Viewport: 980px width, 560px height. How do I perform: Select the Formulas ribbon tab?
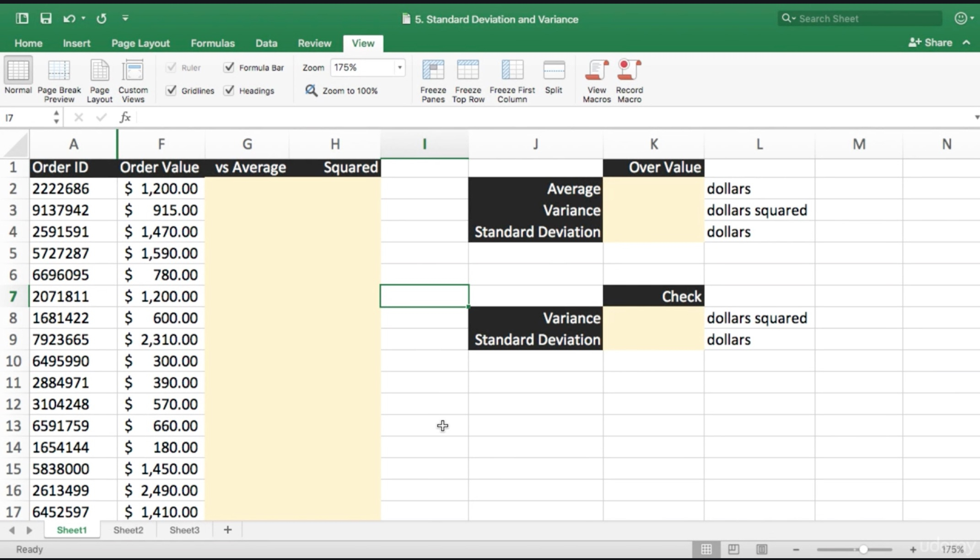[x=212, y=43]
